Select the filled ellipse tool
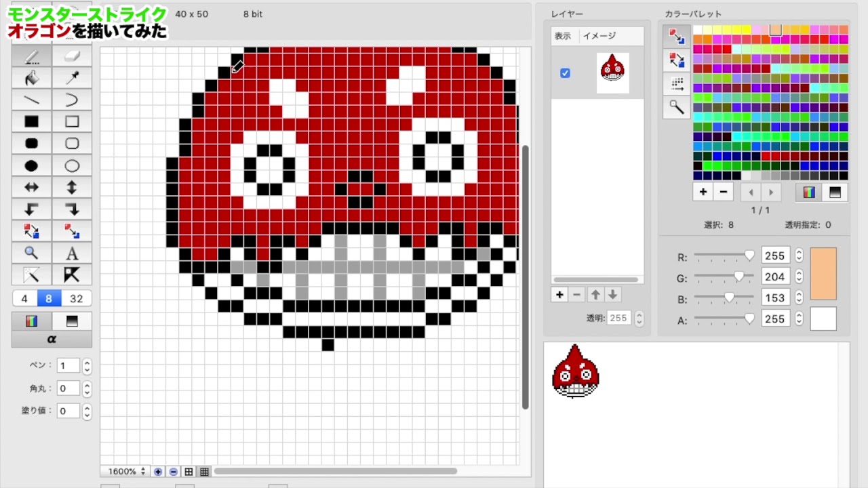Viewport: 868px width, 488px height. click(x=31, y=166)
